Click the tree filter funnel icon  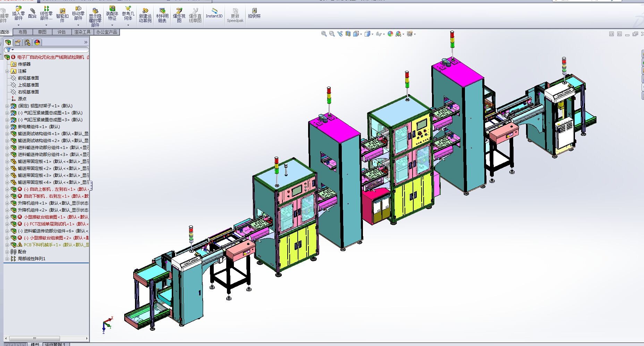[9, 50]
